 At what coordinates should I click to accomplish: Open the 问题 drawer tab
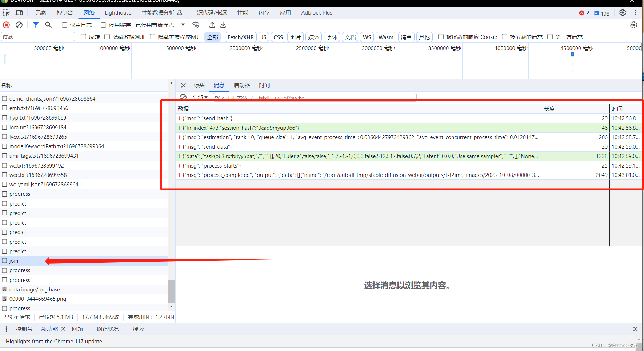pyautogui.click(x=77, y=329)
